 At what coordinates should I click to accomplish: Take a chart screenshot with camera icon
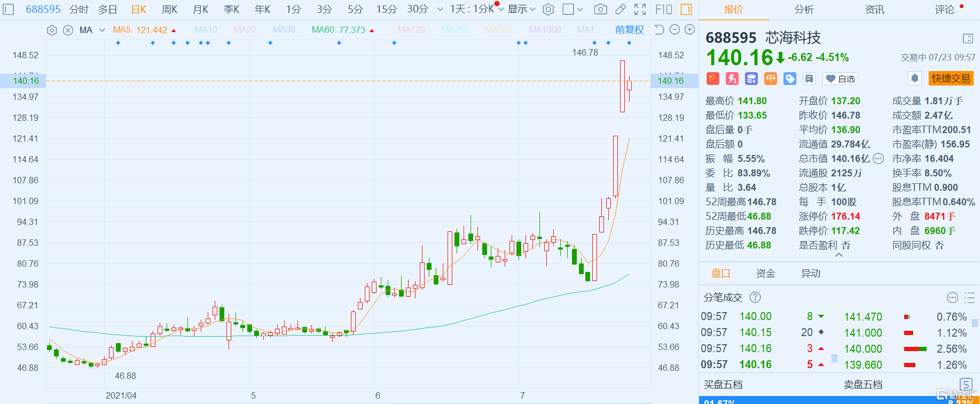coord(600,9)
